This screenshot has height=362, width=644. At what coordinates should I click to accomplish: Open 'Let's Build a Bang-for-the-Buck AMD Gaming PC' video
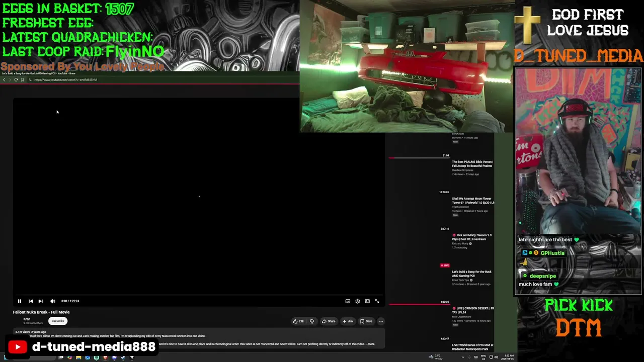click(471, 274)
